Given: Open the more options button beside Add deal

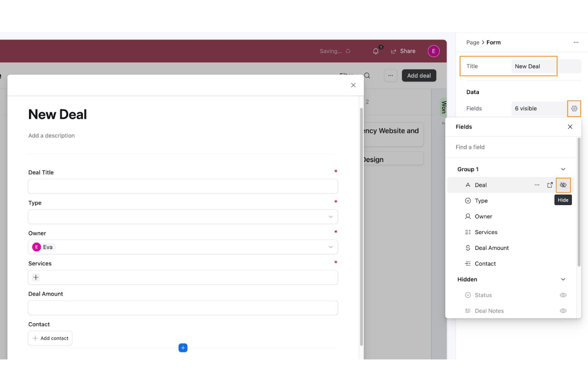Looking at the screenshot, I should pyautogui.click(x=391, y=75).
